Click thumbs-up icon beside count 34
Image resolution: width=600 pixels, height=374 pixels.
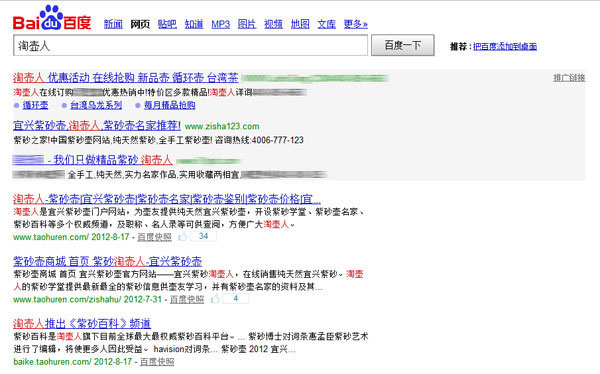pyautogui.click(x=183, y=237)
